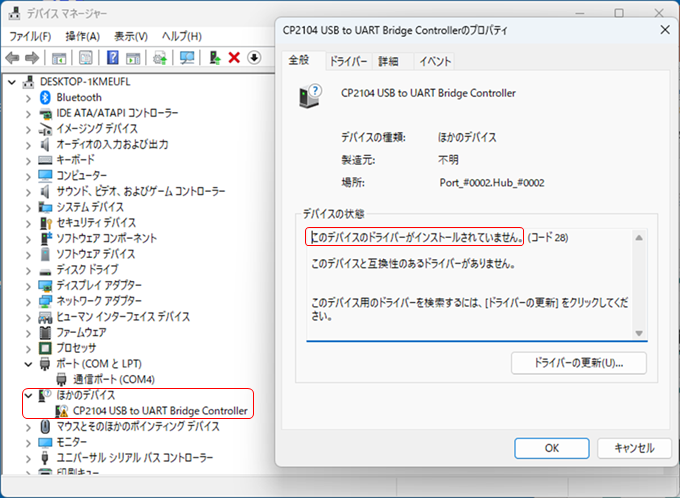The height and width of the screenshot is (498, 680).
Task: Expand the キーボード category
Action: click(x=27, y=160)
